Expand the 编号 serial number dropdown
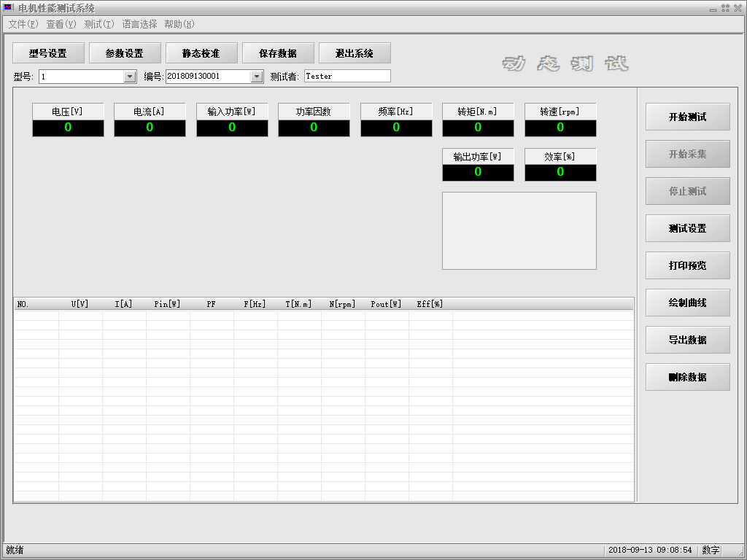Image resolution: width=747 pixels, height=560 pixels. point(257,77)
